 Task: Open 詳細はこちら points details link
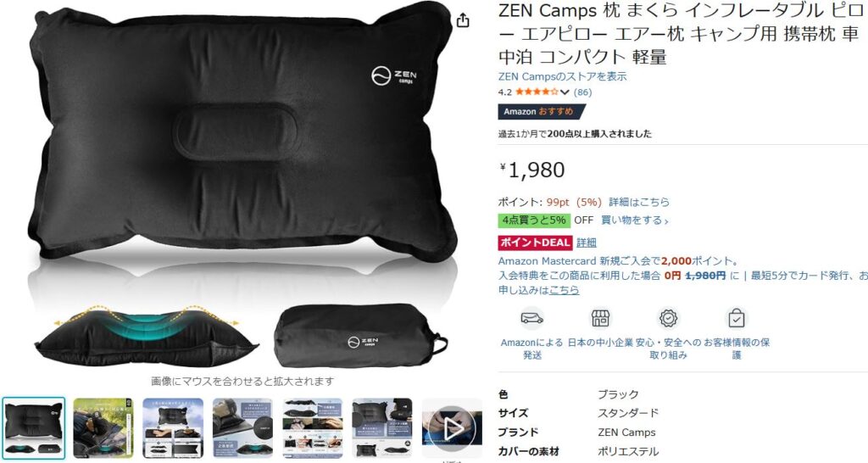639,202
